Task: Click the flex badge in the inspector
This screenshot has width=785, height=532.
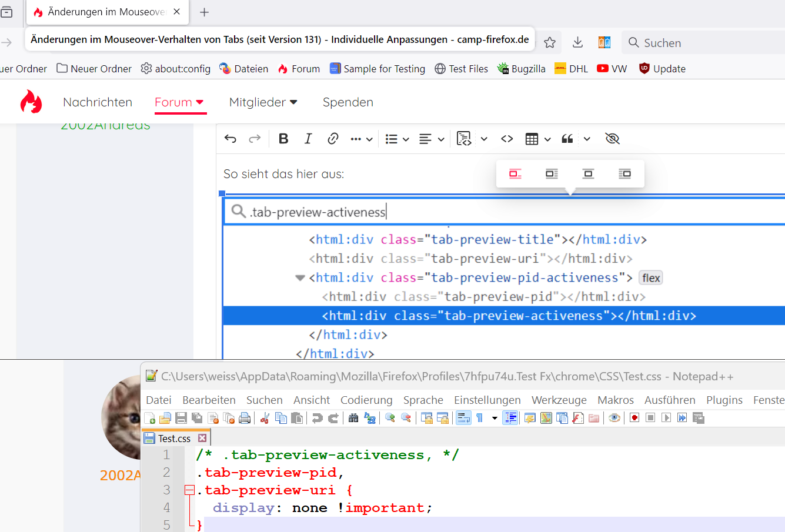Action: click(x=650, y=277)
